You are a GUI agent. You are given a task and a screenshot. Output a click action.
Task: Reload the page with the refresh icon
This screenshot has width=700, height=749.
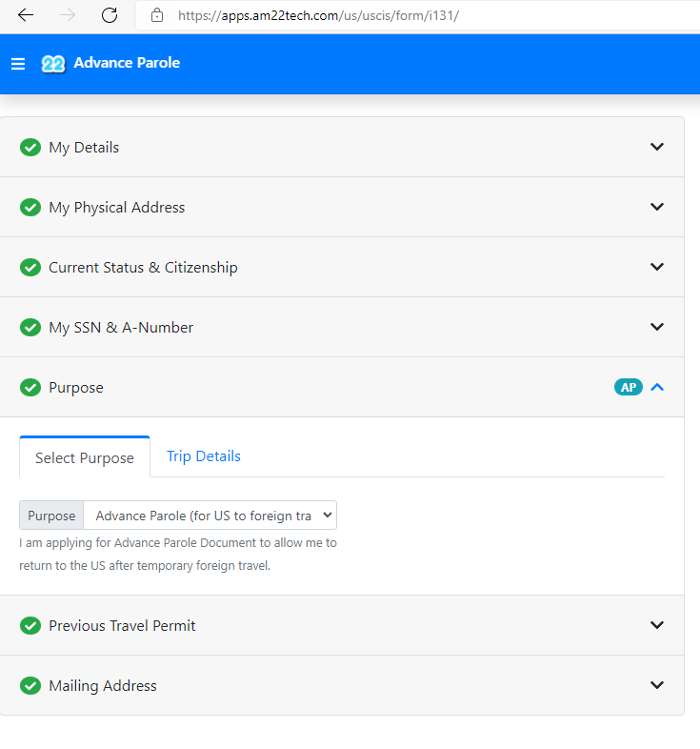(x=110, y=15)
